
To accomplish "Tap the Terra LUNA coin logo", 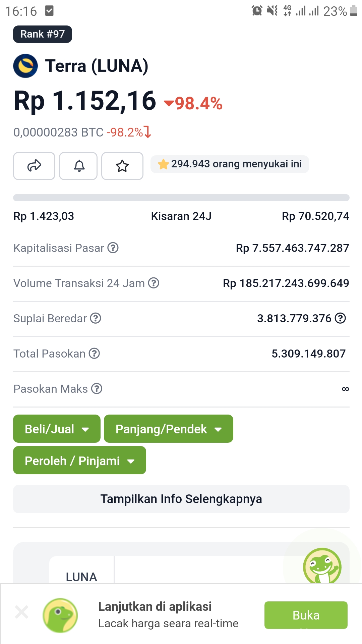I will point(25,66).
